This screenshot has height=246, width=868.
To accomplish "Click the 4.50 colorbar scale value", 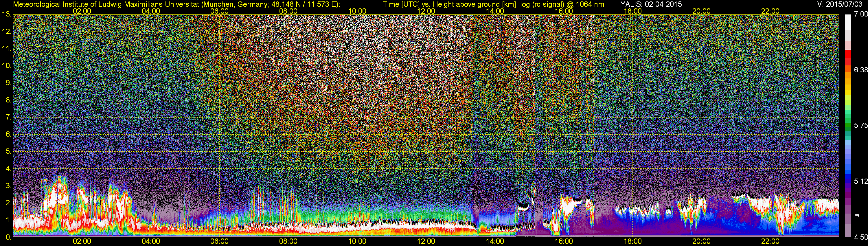I will (x=861, y=238).
